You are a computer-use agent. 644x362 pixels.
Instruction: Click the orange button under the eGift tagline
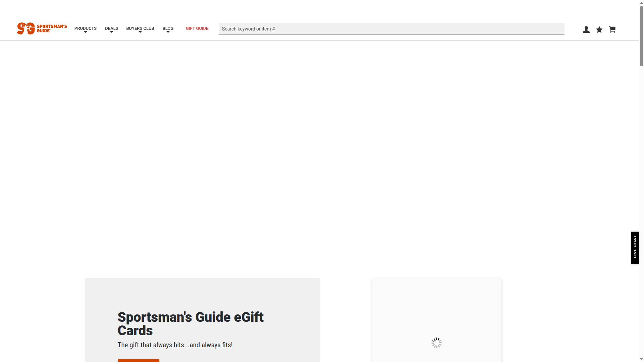[138, 361]
